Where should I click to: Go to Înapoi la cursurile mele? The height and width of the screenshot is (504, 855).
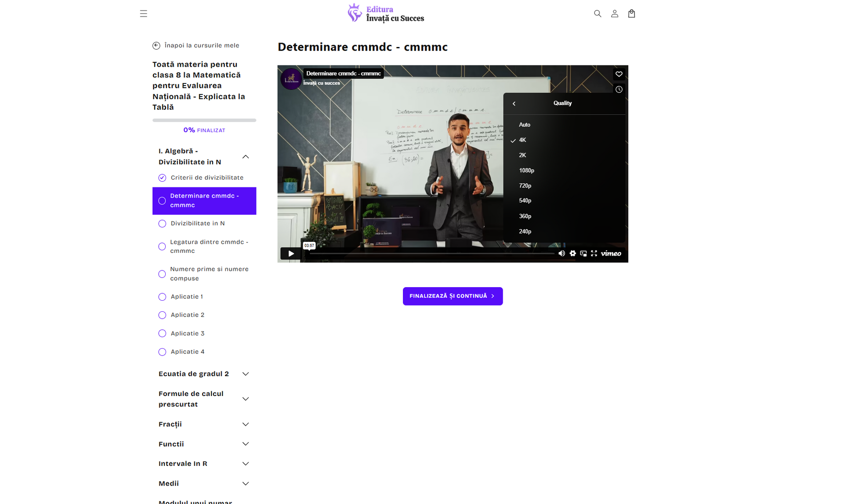click(202, 46)
